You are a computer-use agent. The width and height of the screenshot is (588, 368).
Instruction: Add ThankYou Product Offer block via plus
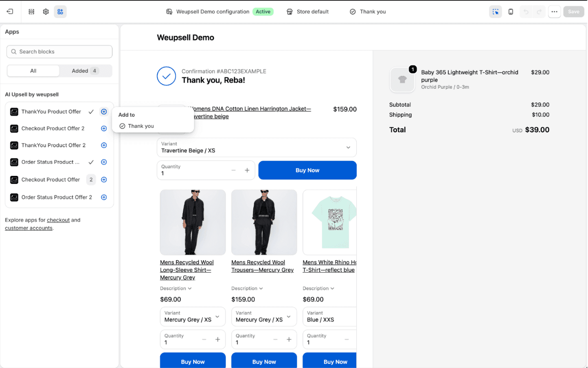click(x=104, y=112)
